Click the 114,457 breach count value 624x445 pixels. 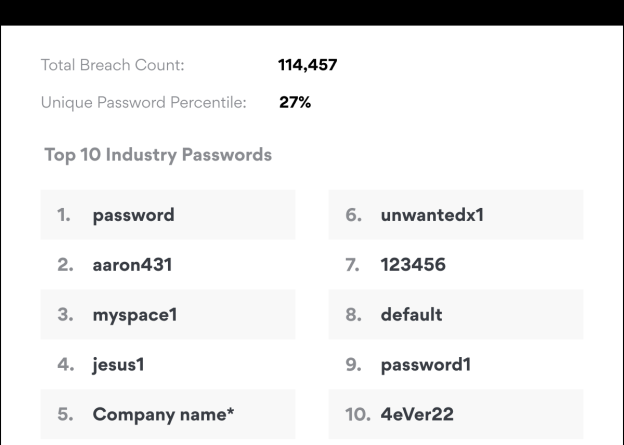pos(307,66)
